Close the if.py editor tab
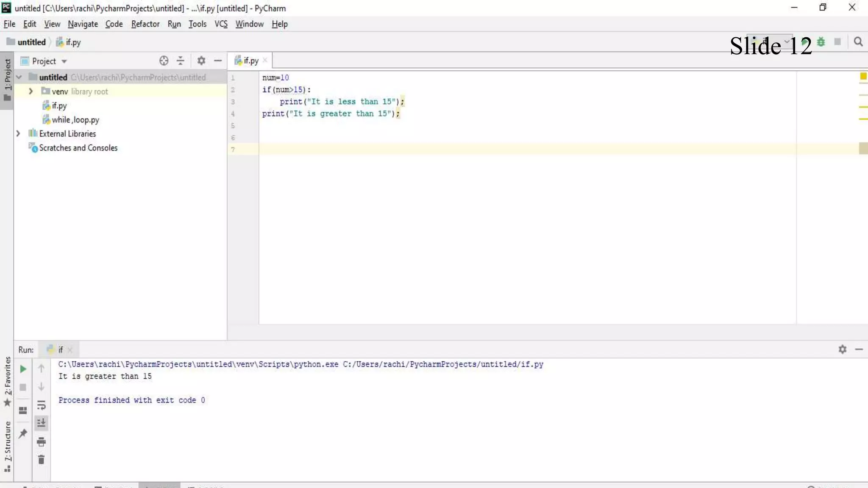868x488 pixels. pos(265,60)
